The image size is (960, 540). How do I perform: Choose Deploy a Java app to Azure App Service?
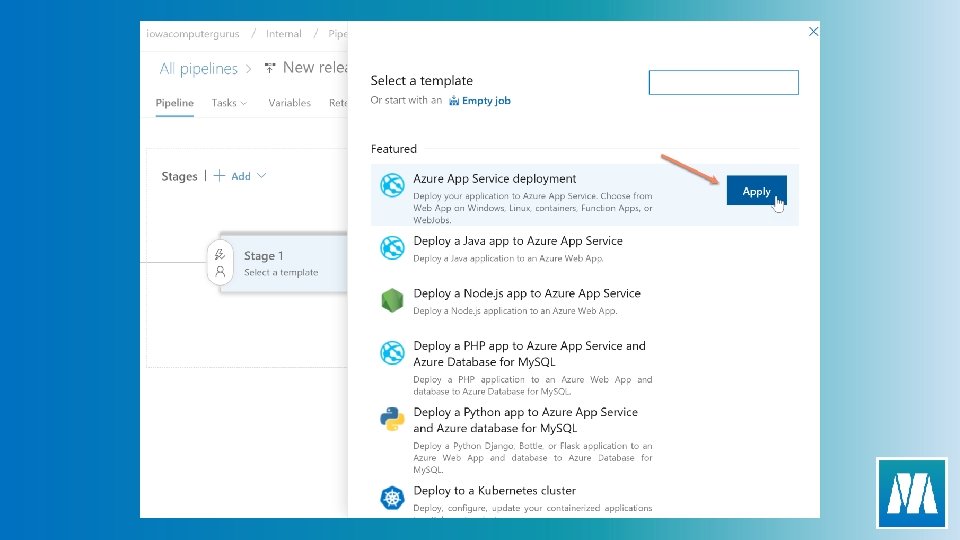(518, 241)
